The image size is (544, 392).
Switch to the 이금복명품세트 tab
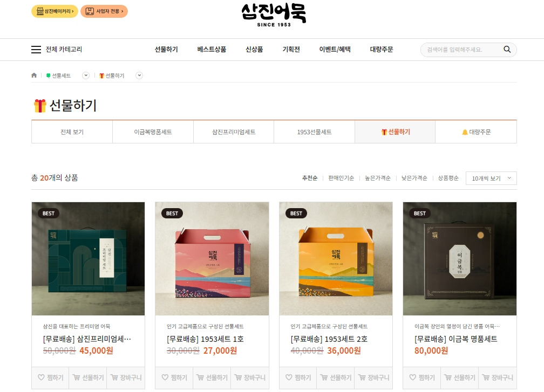pos(153,132)
